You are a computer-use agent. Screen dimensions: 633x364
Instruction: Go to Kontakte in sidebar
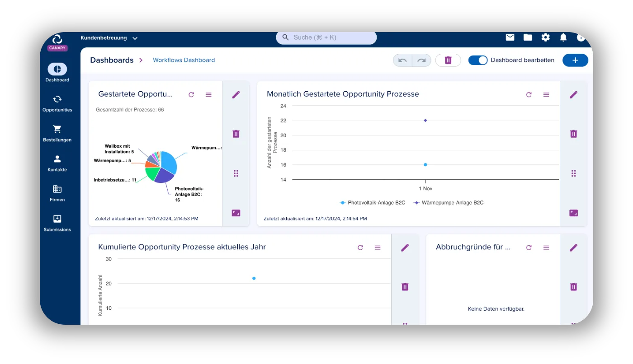coord(57,163)
